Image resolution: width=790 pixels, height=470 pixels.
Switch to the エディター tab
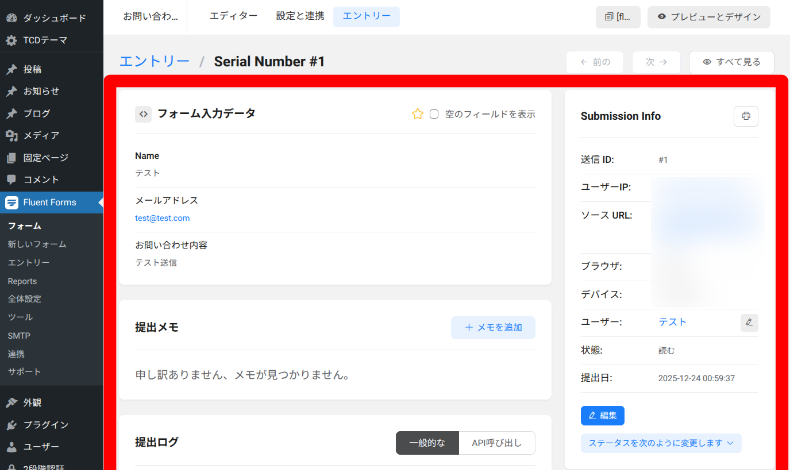[233, 17]
